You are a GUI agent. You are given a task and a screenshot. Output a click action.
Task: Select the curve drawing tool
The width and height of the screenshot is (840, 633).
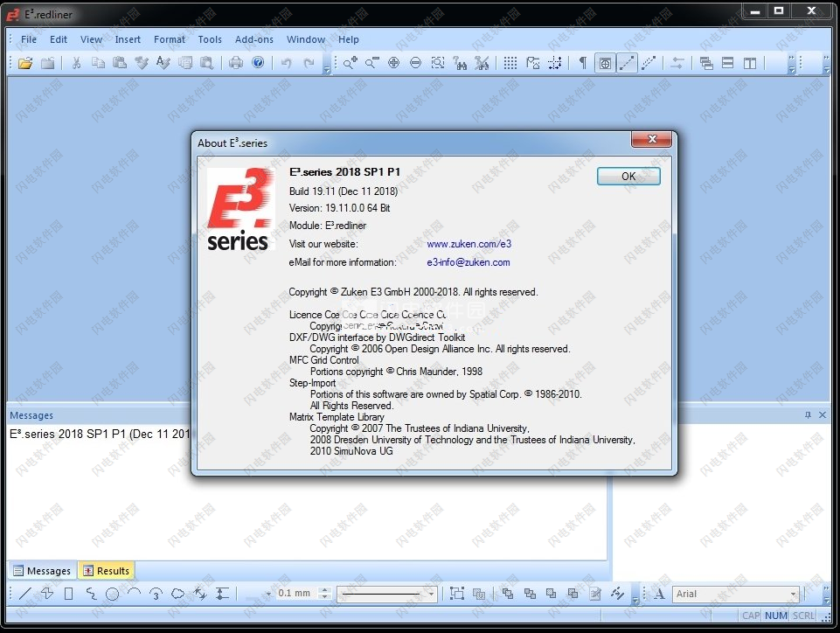click(x=91, y=594)
